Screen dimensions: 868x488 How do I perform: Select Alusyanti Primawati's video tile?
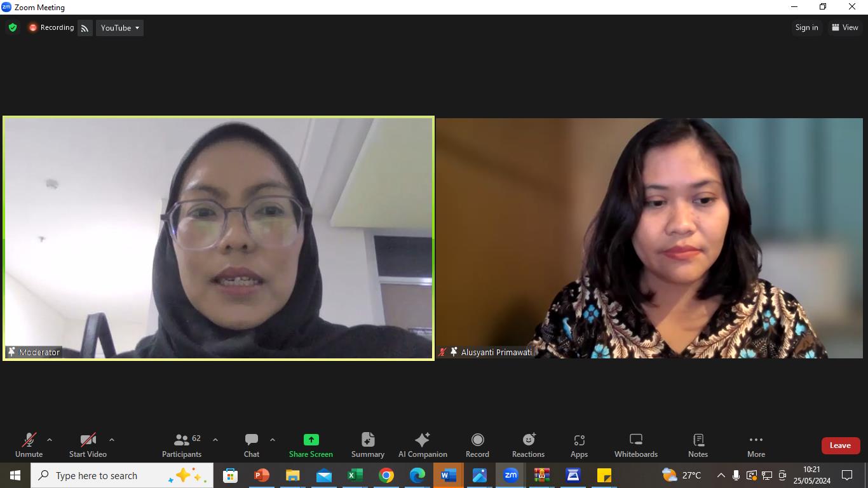tap(649, 238)
